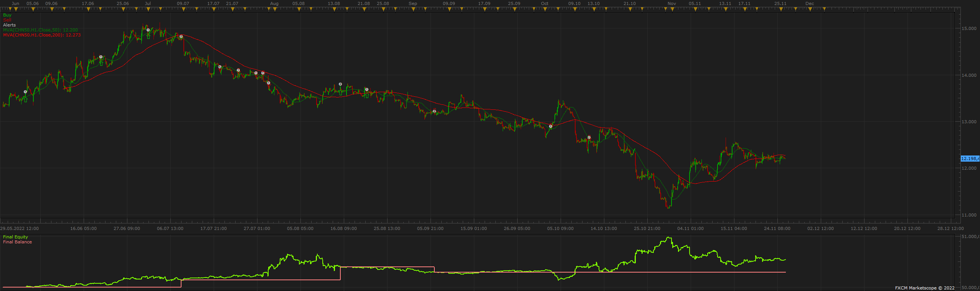The image size is (980, 291).
Task: Click the Final Balance legend label
Action: pos(17,242)
